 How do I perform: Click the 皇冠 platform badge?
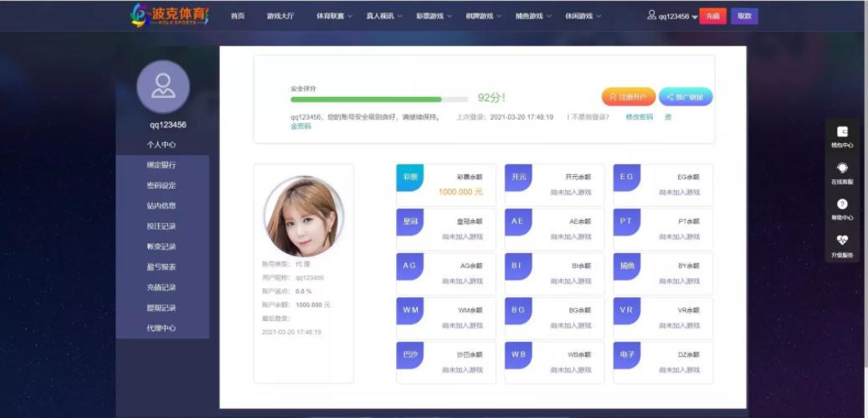tap(410, 221)
